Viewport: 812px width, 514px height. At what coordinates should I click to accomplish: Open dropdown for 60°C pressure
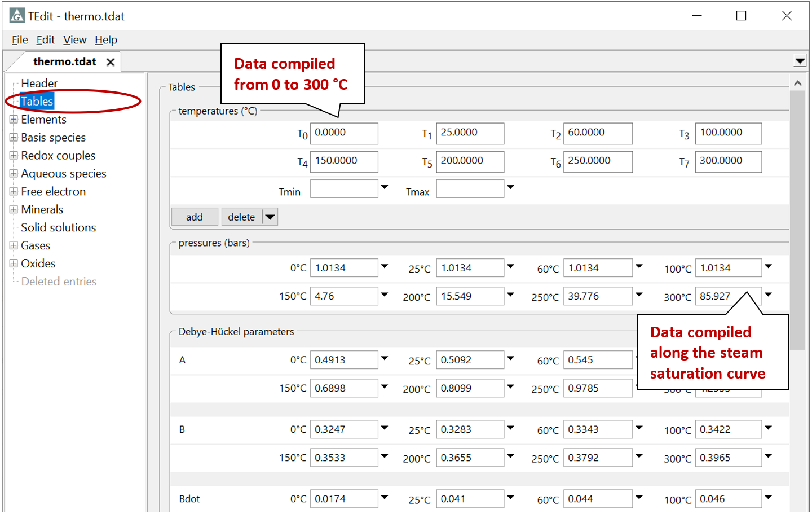point(639,266)
